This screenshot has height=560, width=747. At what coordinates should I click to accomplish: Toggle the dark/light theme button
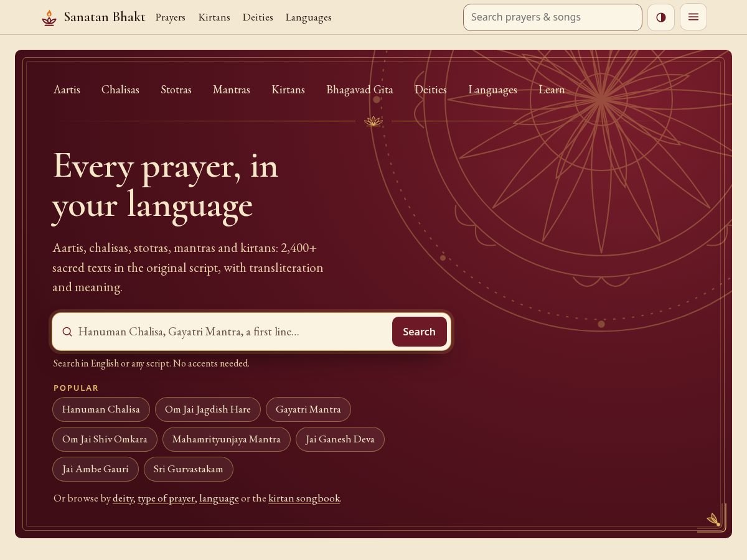click(661, 17)
